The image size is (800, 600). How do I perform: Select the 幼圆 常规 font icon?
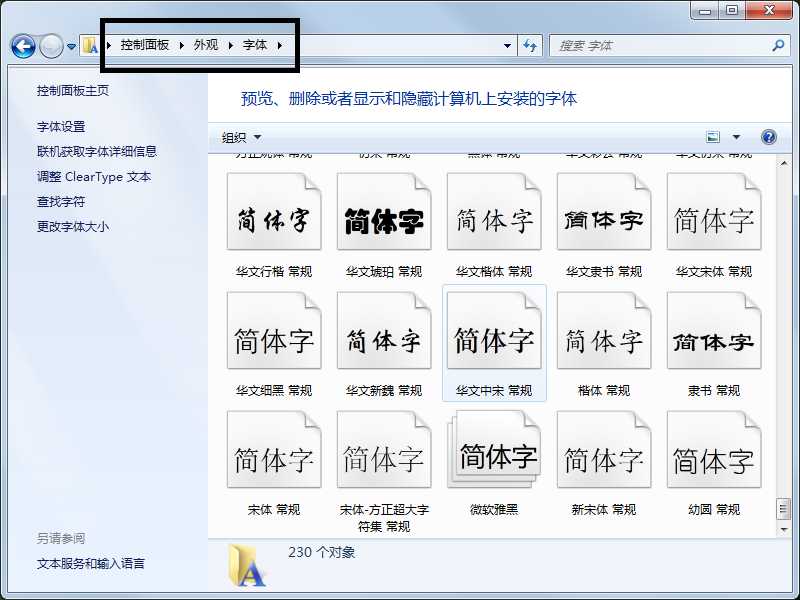tap(714, 450)
